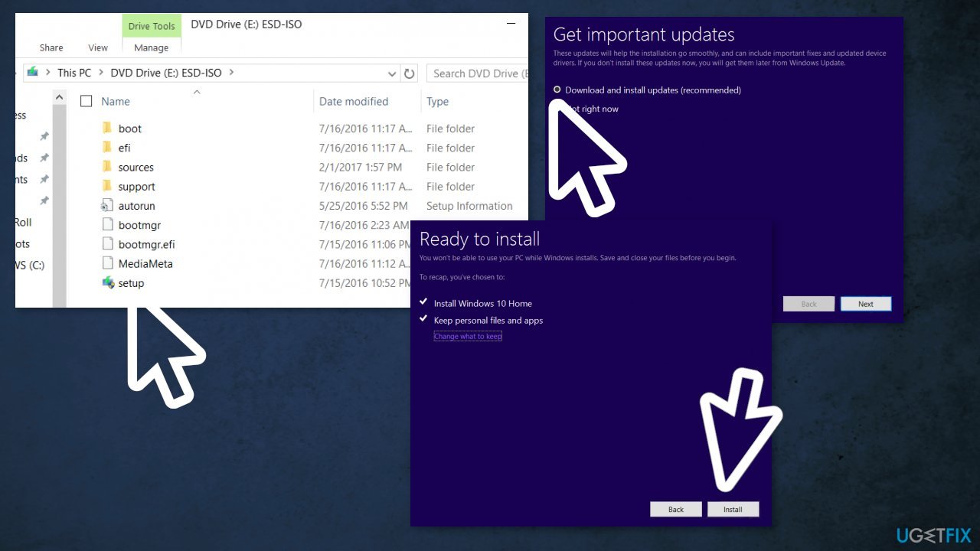Click Back in the Ready to install window
The height and width of the screenshot is (551, 980).
click(676, 509)
